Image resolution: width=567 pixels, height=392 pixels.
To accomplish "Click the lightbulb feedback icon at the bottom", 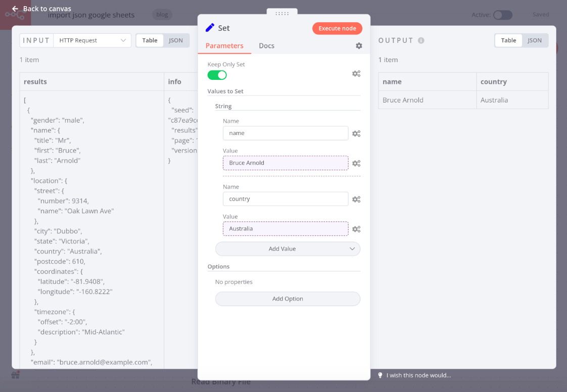I will 380,375.
